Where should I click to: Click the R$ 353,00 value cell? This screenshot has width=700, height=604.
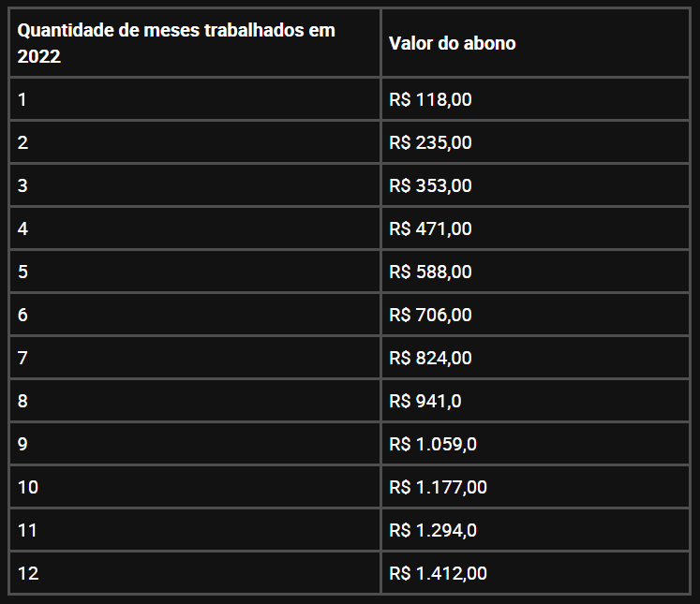point(430,185)
